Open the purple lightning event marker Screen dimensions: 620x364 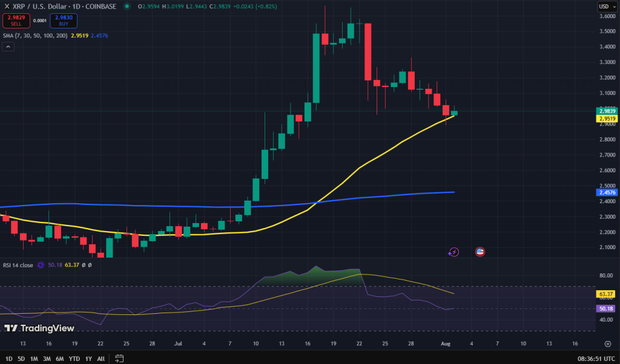tap(454, 252)
